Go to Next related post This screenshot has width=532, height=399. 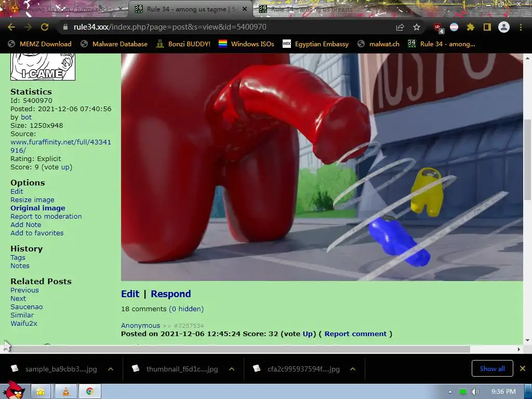tap(18, 299)
